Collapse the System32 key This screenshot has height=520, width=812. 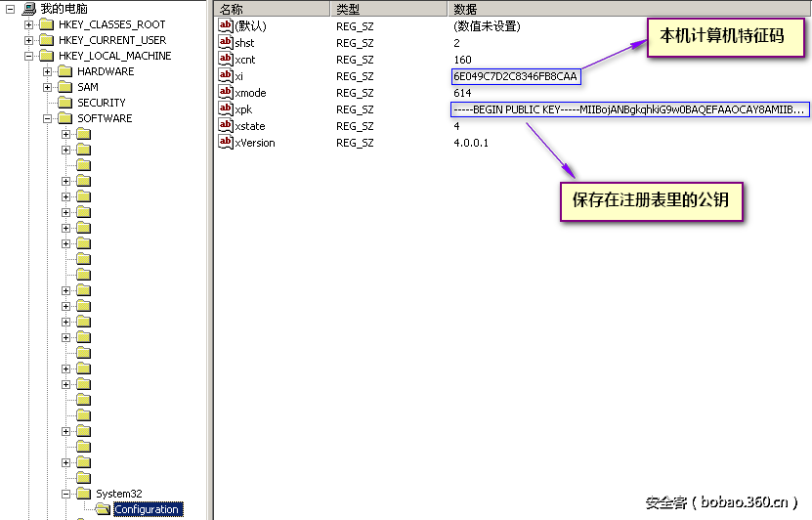point(65,494)
